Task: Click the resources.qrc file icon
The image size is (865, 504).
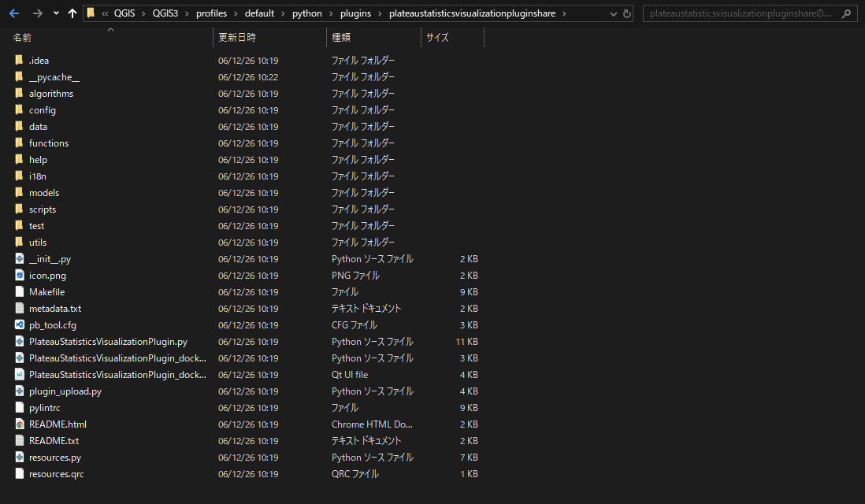Action: coord(20,474)
